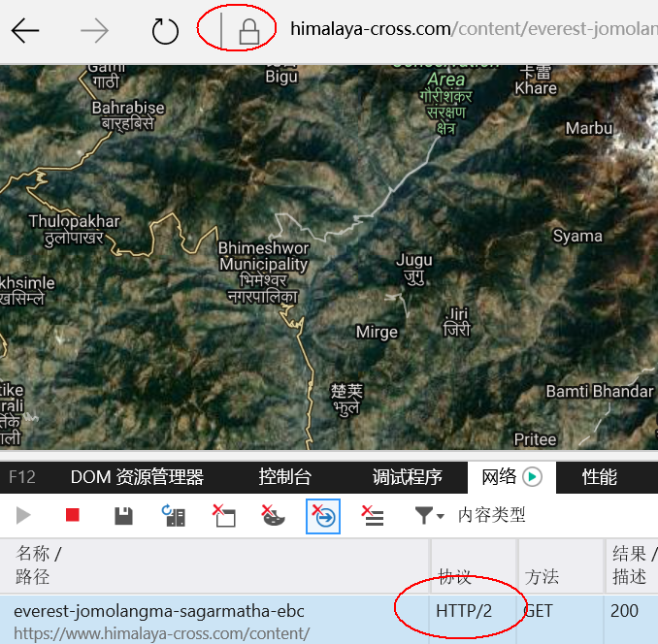Clear cookies with the cookie icon
Image resolution: width=658 pixels, height=644 pixels.
tap(273, 516)
